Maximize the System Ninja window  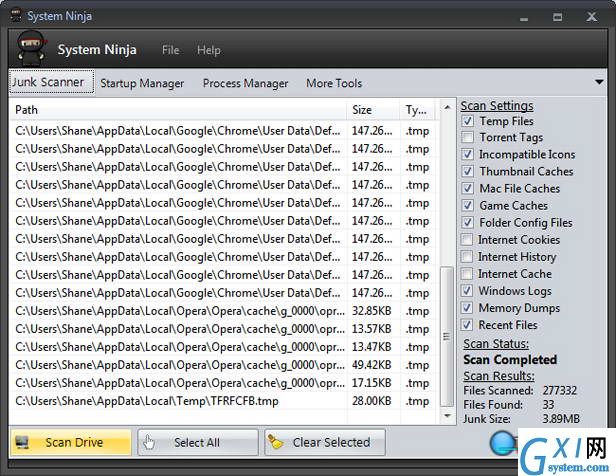[x=557, y=17]
